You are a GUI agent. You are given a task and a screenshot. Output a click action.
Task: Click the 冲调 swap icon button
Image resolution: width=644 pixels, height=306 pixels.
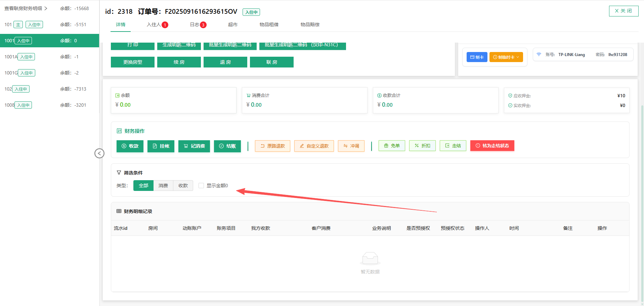click(351, 146)
